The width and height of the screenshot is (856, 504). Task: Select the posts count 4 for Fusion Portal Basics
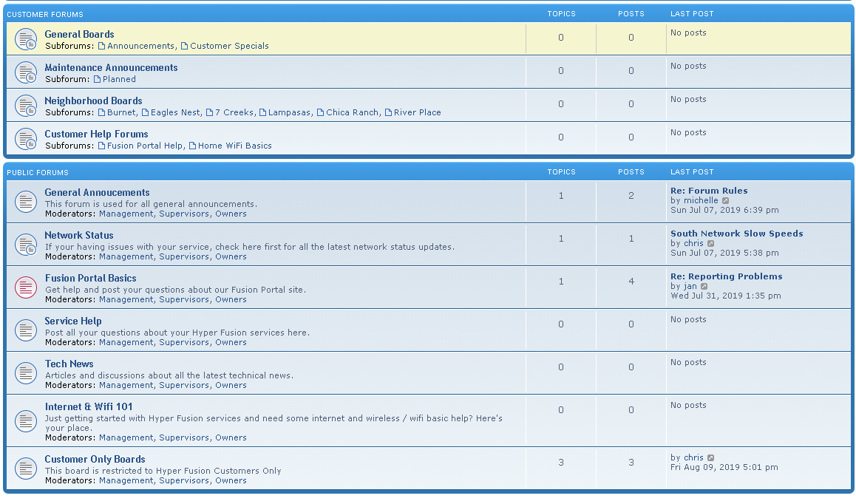coord(631,282)
